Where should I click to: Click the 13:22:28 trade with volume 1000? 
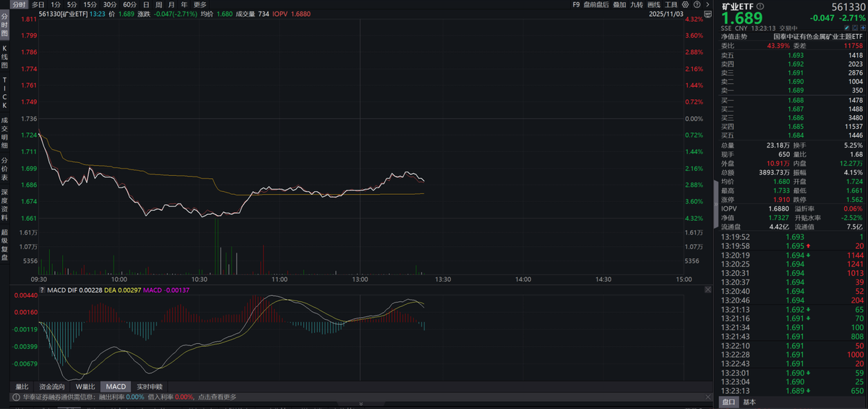pyautogui.click(x=792, y=355)
